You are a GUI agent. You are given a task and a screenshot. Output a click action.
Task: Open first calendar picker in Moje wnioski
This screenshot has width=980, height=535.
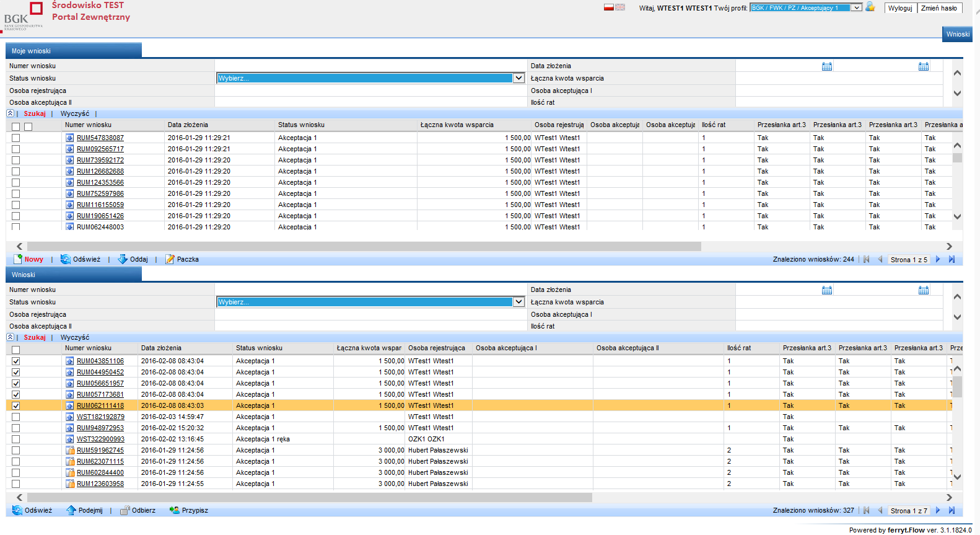[x=827, y=66]
